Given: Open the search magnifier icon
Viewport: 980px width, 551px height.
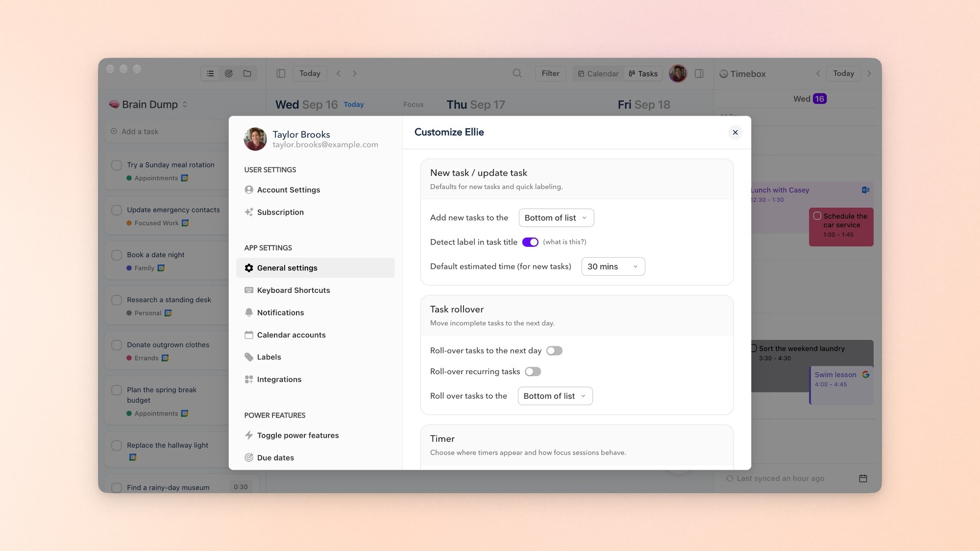Looking at the screenshot, I should [x=517, y=73].
